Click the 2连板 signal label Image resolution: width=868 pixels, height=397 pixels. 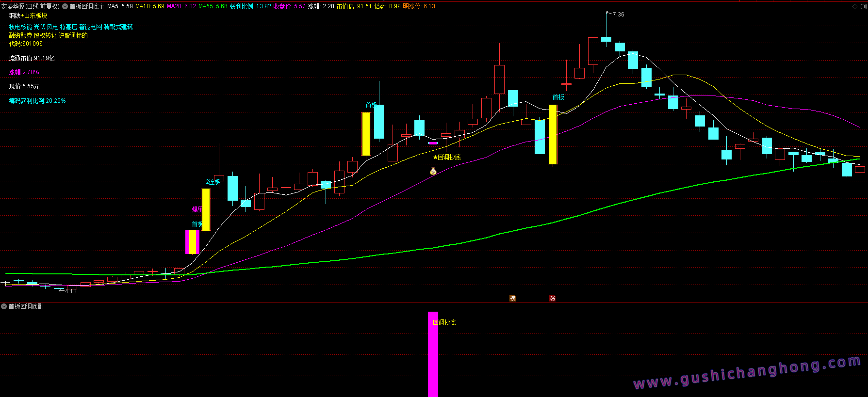click(213, 182)
